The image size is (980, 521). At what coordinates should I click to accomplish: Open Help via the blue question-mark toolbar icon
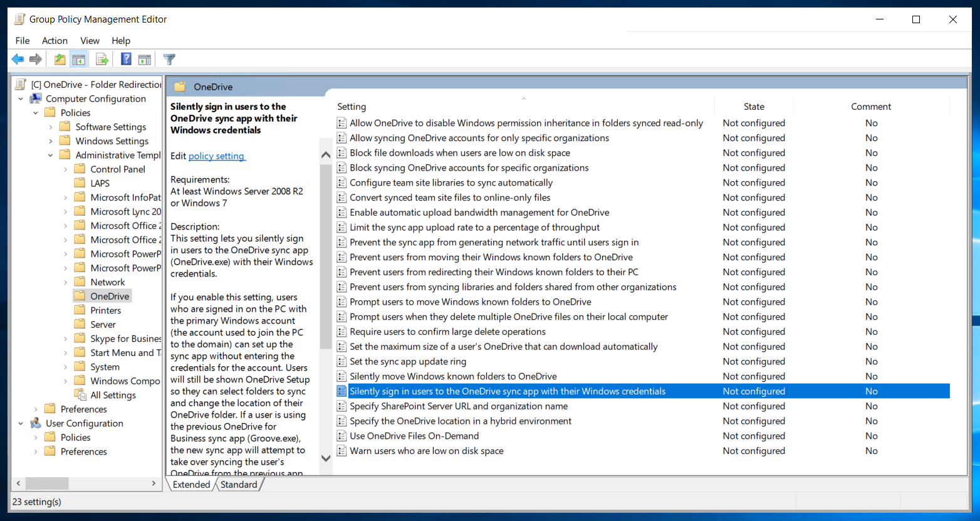[126, 60]
